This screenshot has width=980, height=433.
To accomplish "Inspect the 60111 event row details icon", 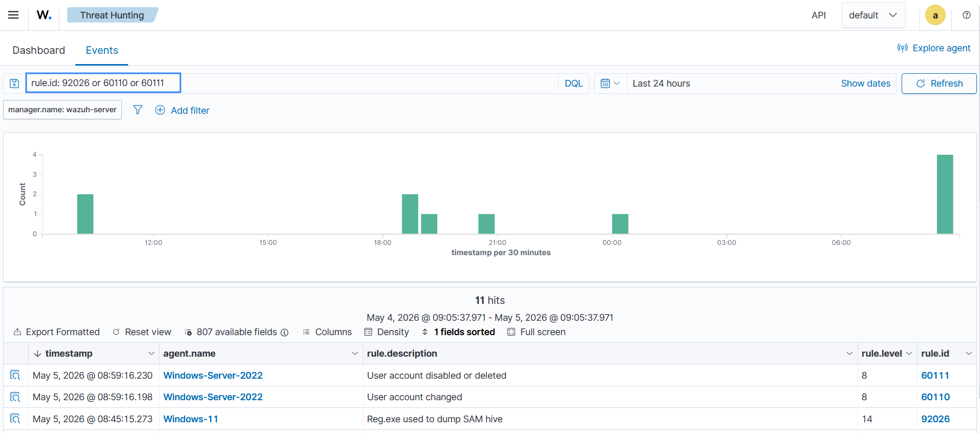I will [x=15, y=375].
